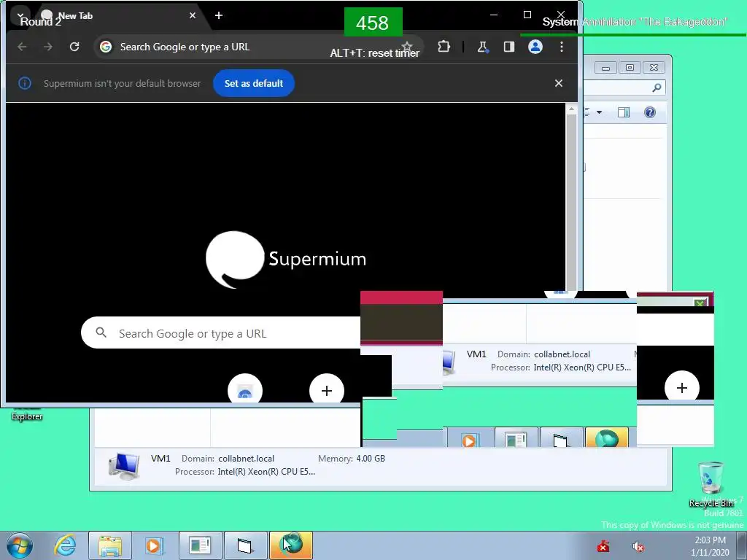747x560 pixels.
Task: Click the infobar information icon
Action: click(x=25, y=83)
